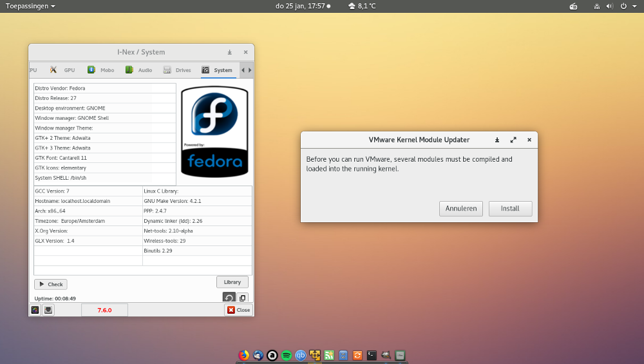Open the Terminal from the dock
Viewport: 644px width, 364px height.
(x=372, y=355)
